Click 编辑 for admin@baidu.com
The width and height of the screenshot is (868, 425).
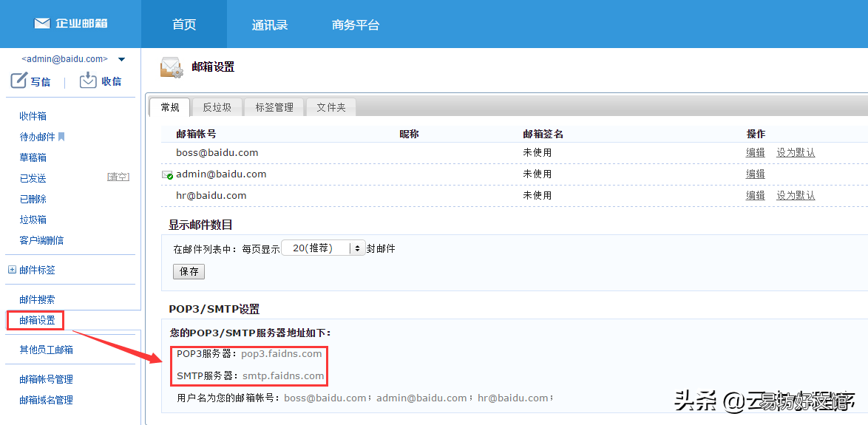tap(756, 174)
